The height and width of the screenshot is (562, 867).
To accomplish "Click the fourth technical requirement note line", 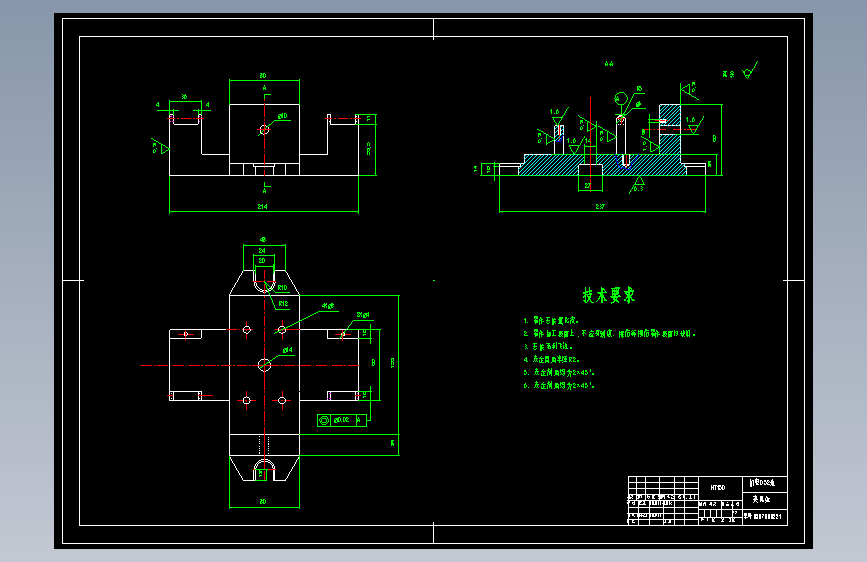I will [551, 360].
